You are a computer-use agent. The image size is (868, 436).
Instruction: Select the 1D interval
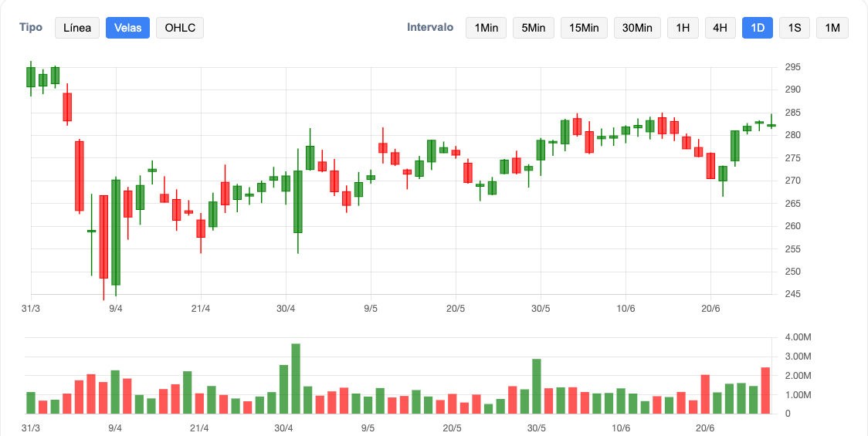pos(758,28)
